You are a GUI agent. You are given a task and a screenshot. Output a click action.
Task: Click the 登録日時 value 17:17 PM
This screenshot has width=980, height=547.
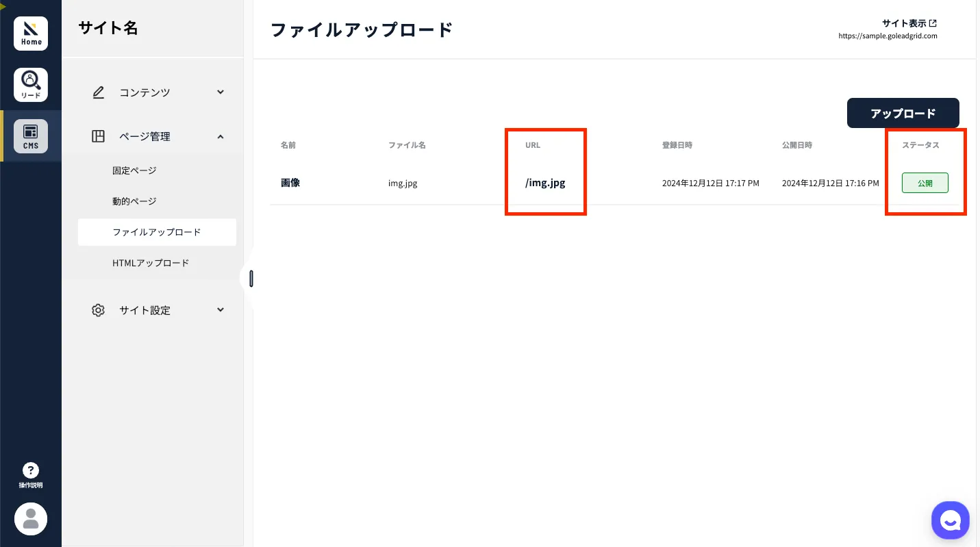coord(711,183)
